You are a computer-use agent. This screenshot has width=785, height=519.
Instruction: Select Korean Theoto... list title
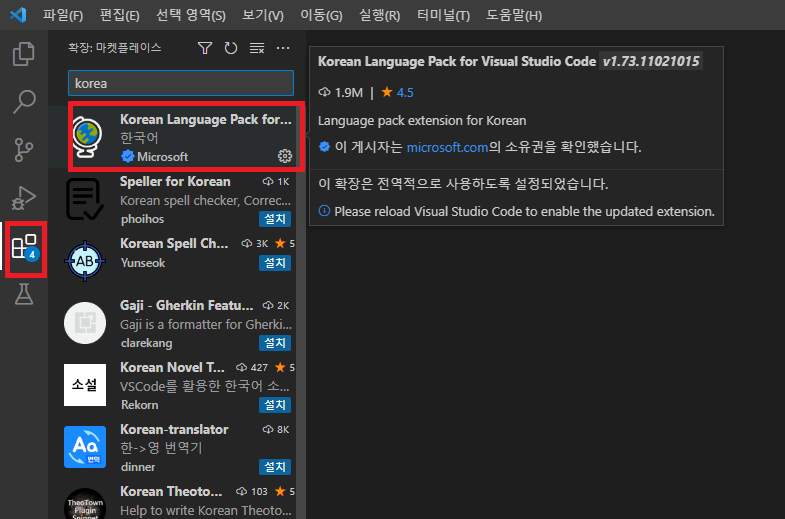[171, 491]
